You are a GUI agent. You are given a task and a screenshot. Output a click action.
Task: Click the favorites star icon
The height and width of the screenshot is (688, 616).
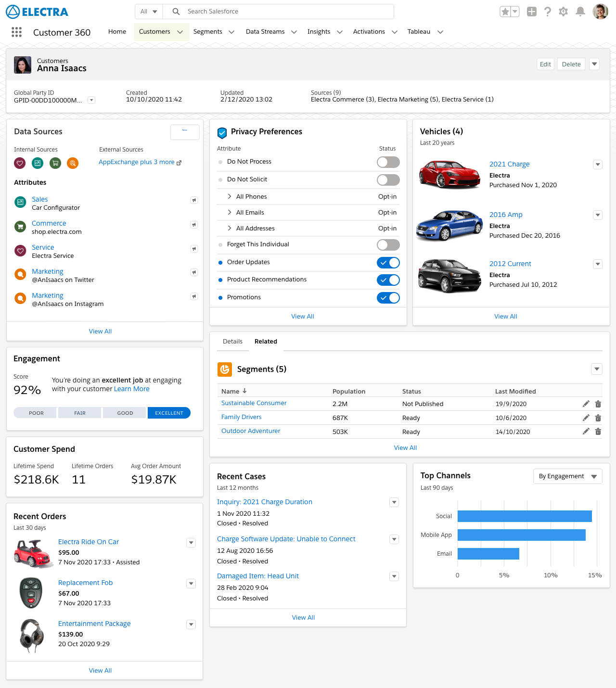click(x=505, y=12)
